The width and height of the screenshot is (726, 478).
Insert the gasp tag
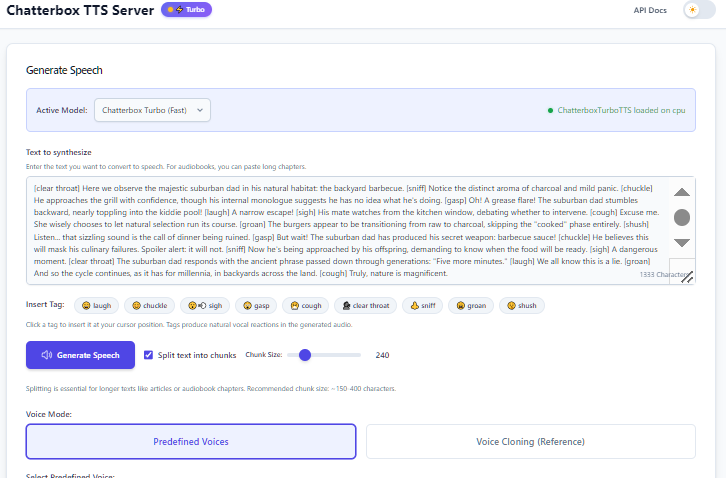(256, 306)
